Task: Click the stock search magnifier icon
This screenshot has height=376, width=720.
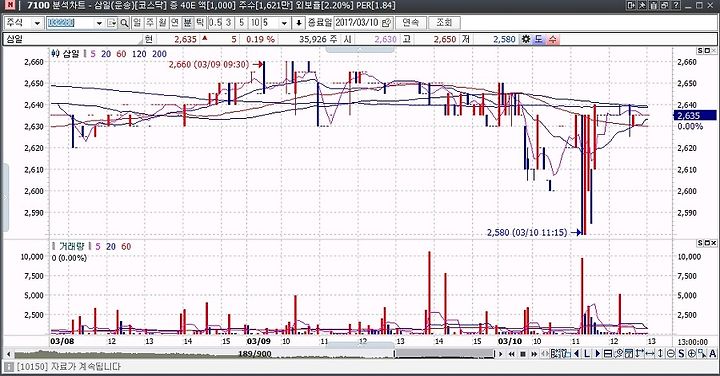Action: pos(124,22)
